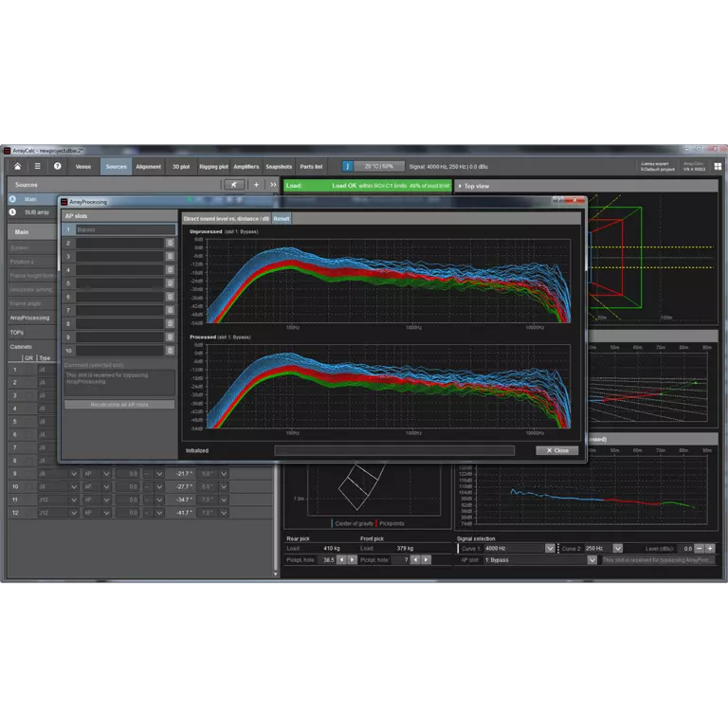Open the AP dropdown in row 12
The height and width of the screenshot is (728, 728).
click(106, 513)
